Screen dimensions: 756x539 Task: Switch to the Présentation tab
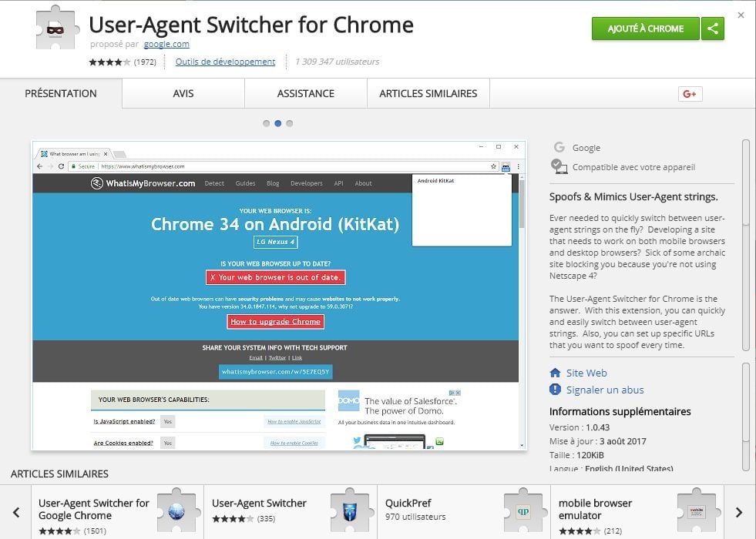(x=61, y=93)
